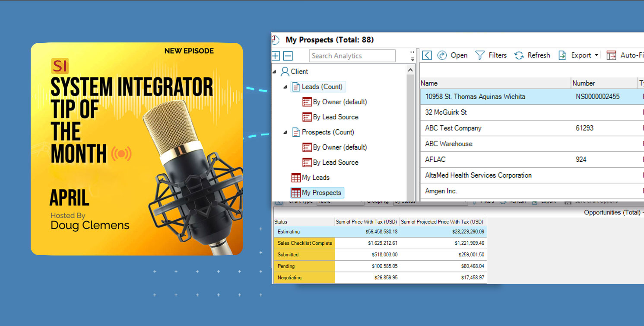644x326 pixels.
Task: Click the blue back navigation arrow
Action: point(427,55)
